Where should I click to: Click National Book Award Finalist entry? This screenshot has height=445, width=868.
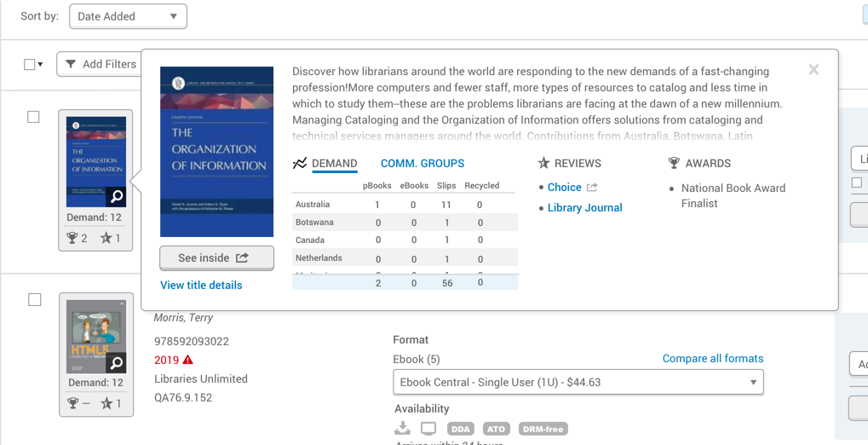click(733, 195)
